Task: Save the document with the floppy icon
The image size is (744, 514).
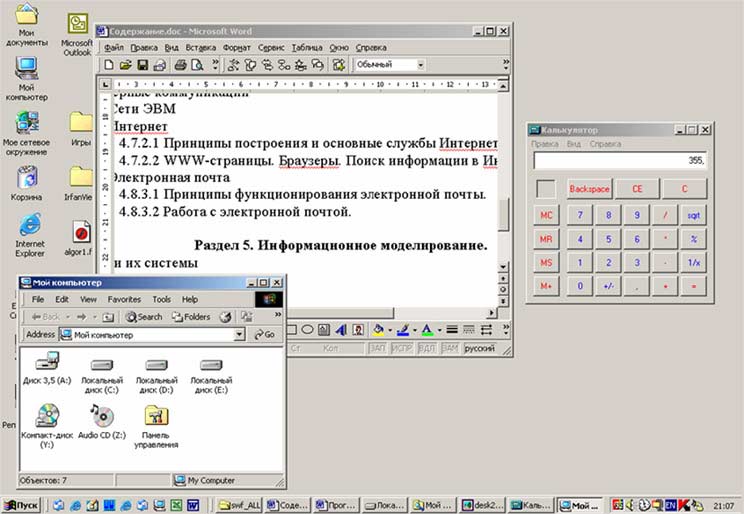Action: 142,65
